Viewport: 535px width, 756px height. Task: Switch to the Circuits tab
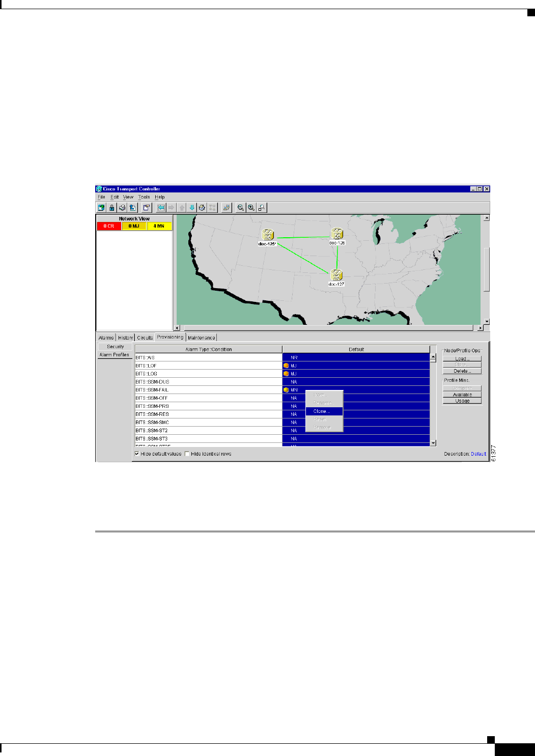pos(145,338)
